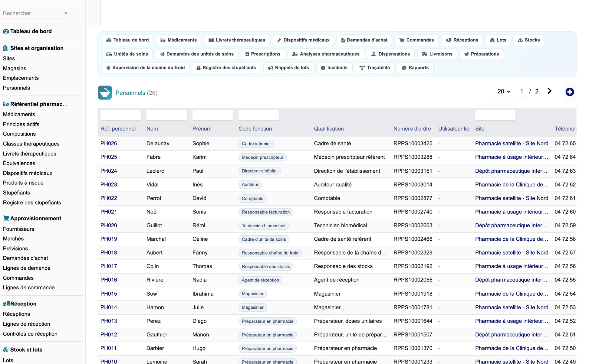Viewport: 589px width, 364px height.
Task: Click the Prénom column filter field
Action: (212, 115)
